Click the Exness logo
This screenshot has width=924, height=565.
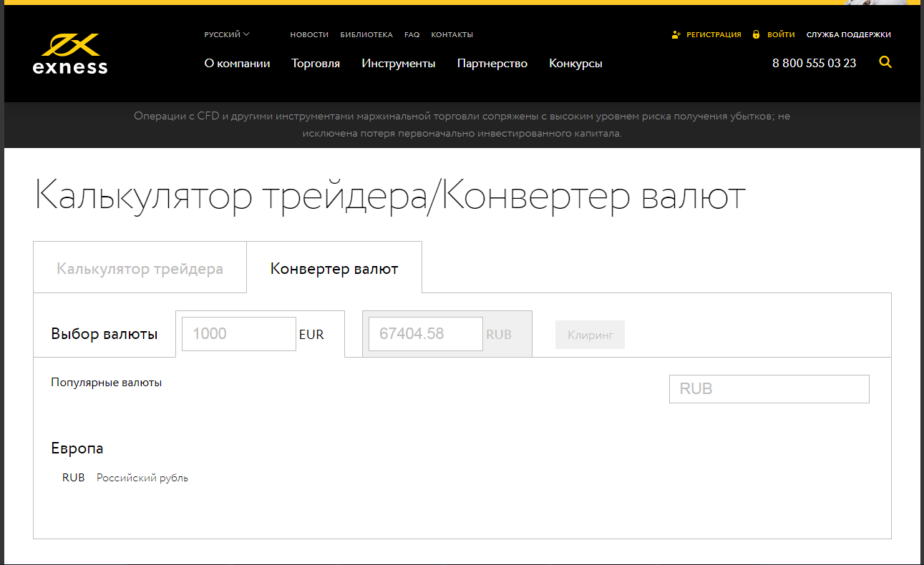[70, 54]
